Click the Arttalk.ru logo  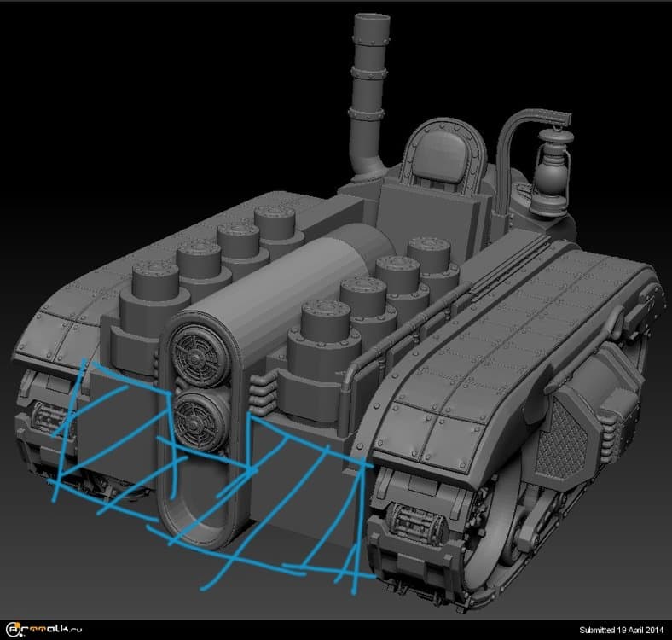[45, 630]
